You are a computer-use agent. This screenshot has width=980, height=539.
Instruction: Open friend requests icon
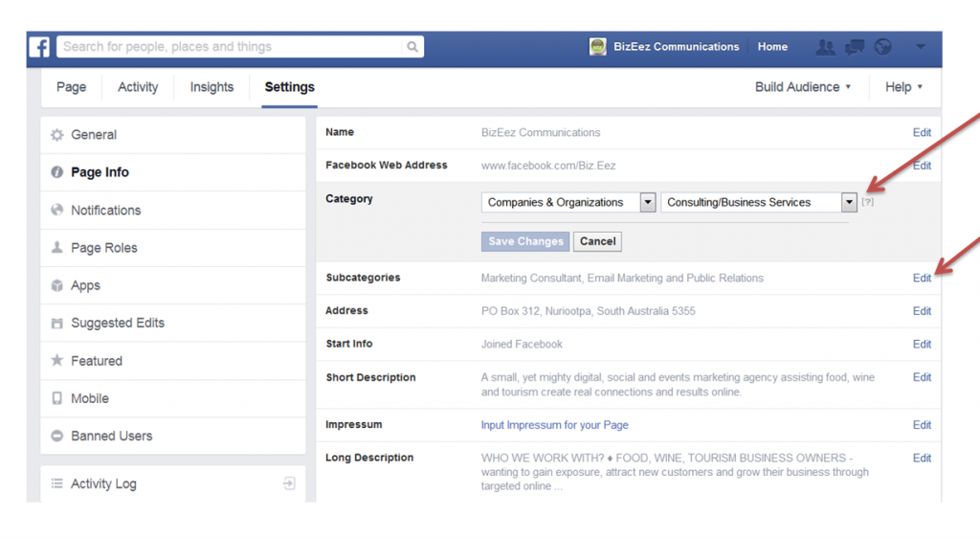(x=825, y=47)
